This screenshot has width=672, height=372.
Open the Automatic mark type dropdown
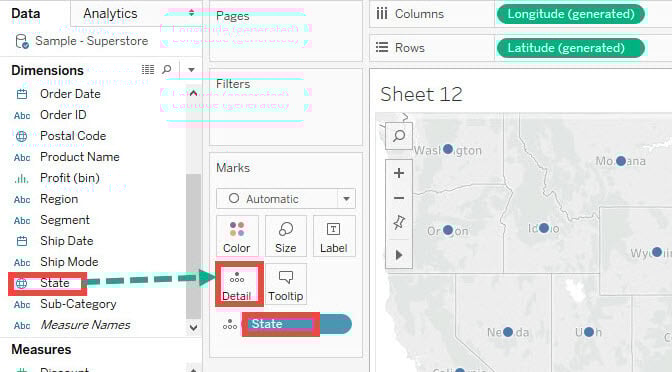(x=286, y=199)
